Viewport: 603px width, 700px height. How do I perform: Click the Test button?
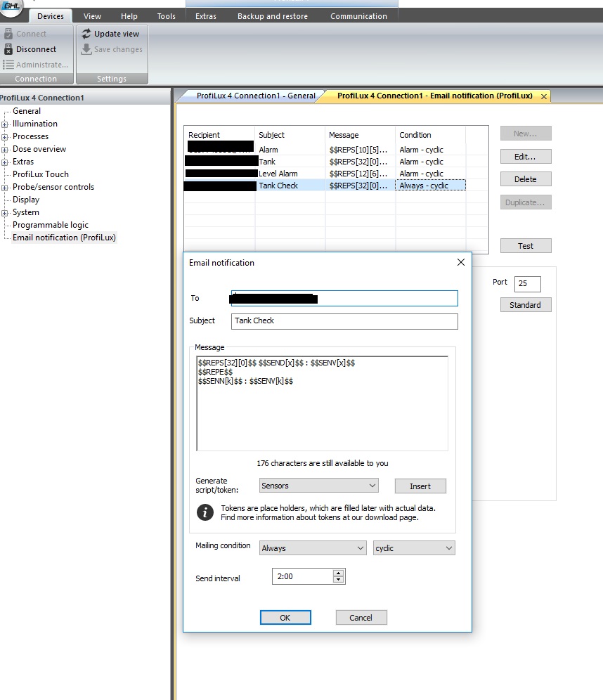tap(525, 246)
